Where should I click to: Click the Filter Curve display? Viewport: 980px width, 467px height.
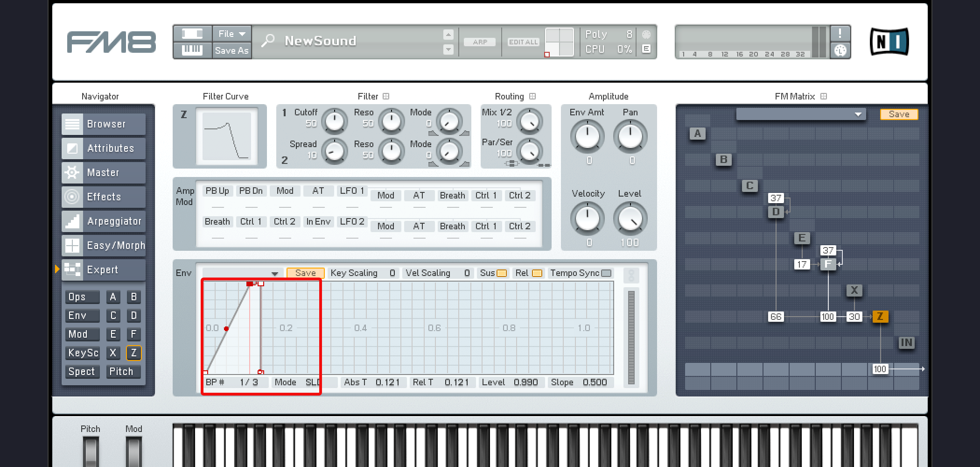tap(227, 137)
